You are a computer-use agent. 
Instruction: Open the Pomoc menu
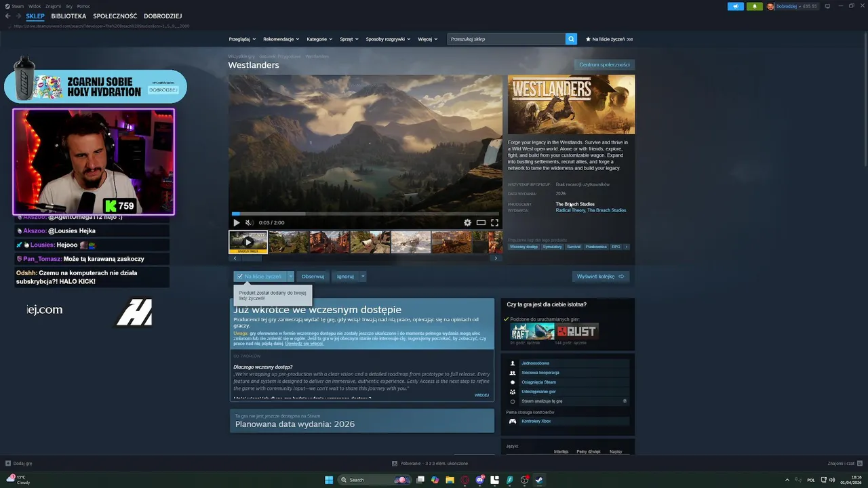83,6
